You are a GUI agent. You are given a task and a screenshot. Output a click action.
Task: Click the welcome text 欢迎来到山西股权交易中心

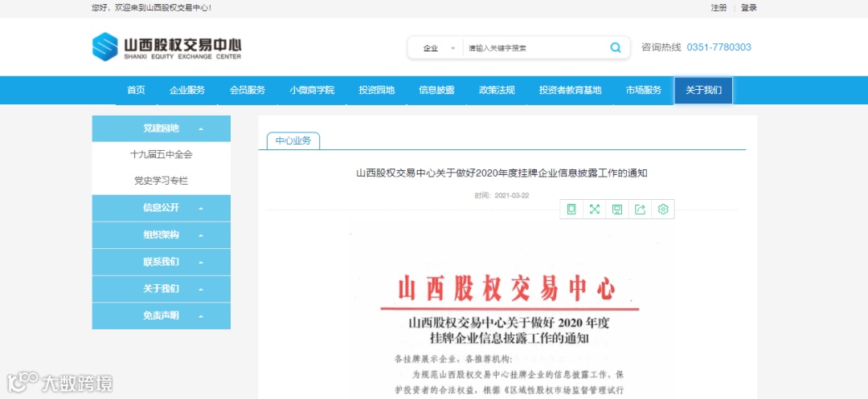162,8
